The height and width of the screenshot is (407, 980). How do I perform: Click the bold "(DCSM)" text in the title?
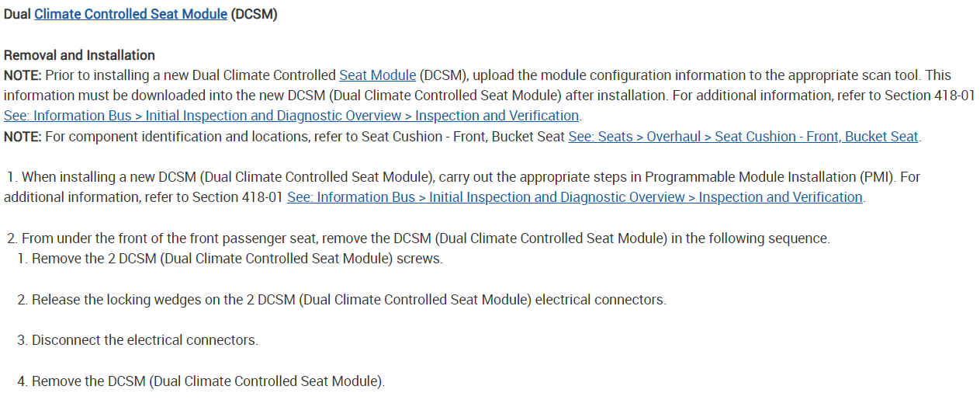coord(254,15)
